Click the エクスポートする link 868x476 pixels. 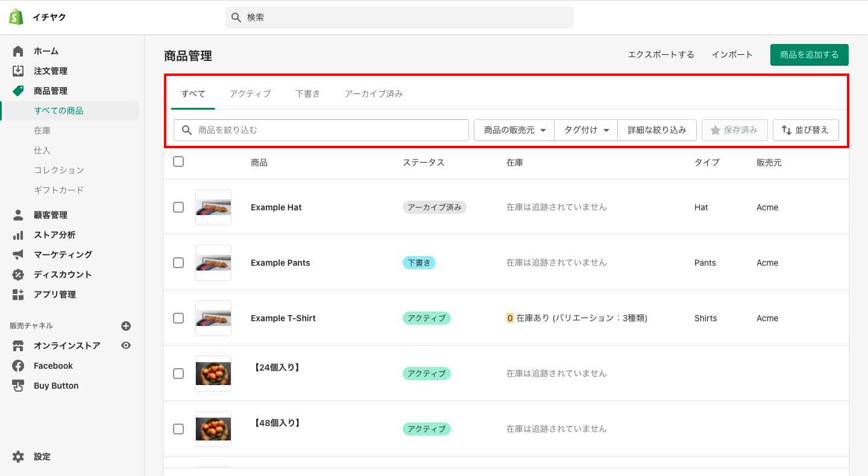point(661,55)
